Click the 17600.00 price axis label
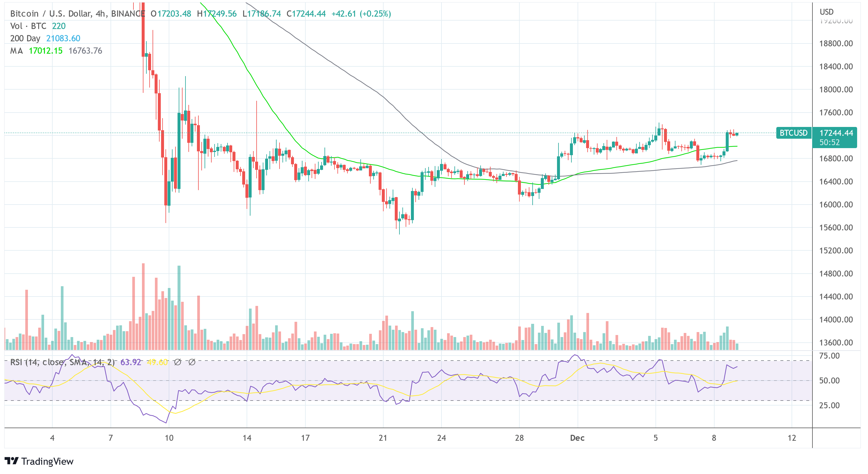Screen dimensions: 868x474 (x=836, y=113)
